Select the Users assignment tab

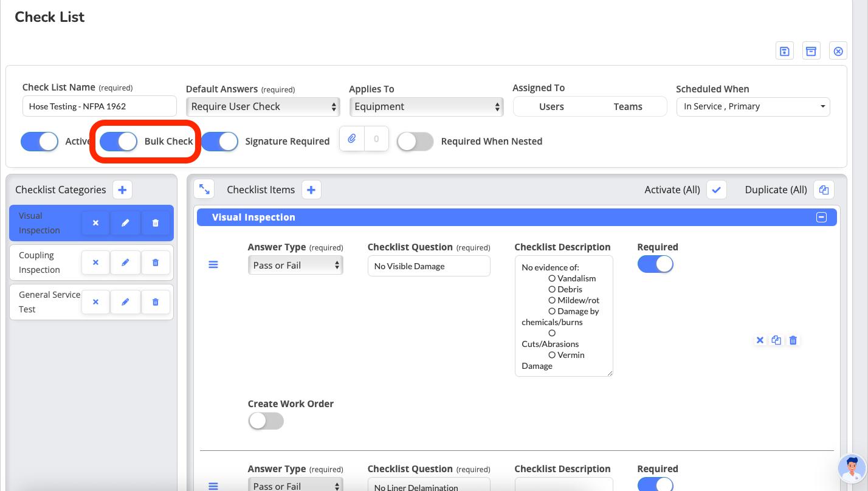tap(551, 107)
